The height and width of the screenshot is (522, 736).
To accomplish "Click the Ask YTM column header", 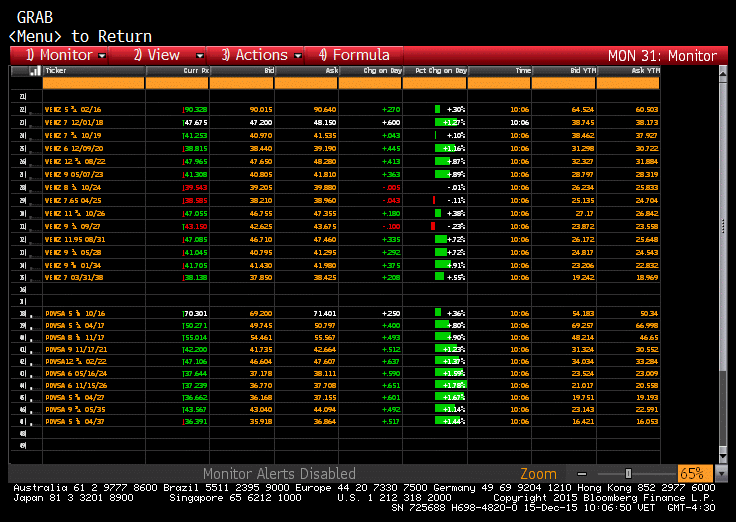I will click(x=629, y=71).
